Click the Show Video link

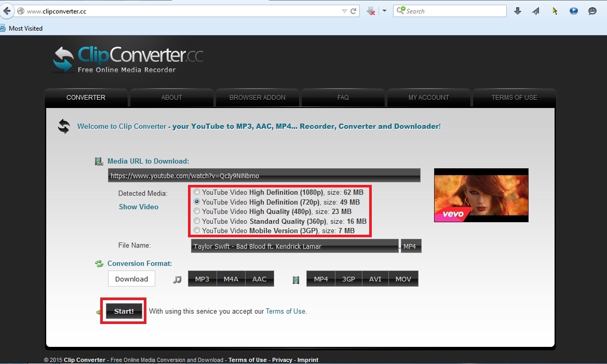139,207
